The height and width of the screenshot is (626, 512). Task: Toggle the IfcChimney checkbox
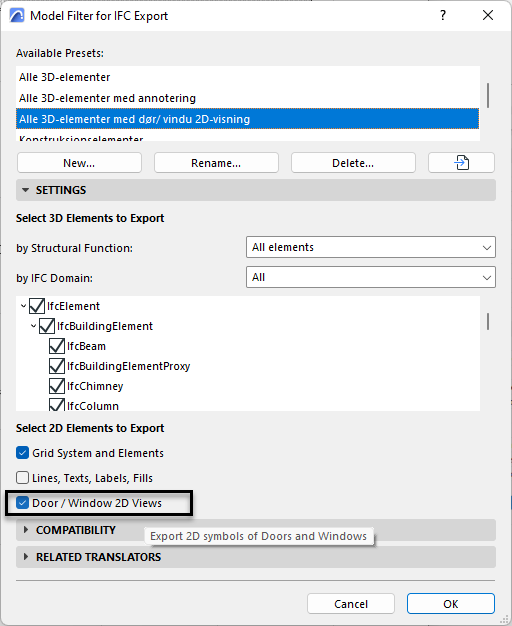tap(57, 386)
